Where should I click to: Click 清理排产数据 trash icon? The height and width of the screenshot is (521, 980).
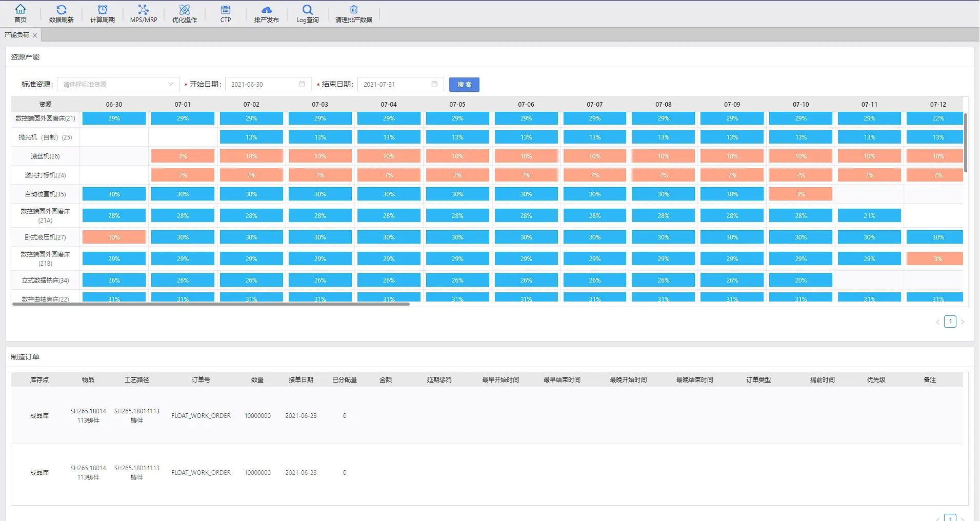pyautogui.click(x=354, y=9)
